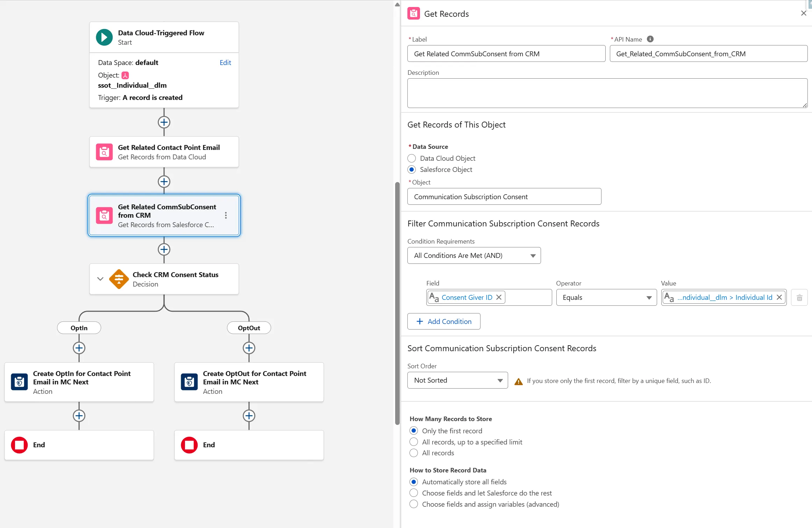Add element below Get Related Contact Point Email
Screen dimensions: 812x528
(164, 182)
